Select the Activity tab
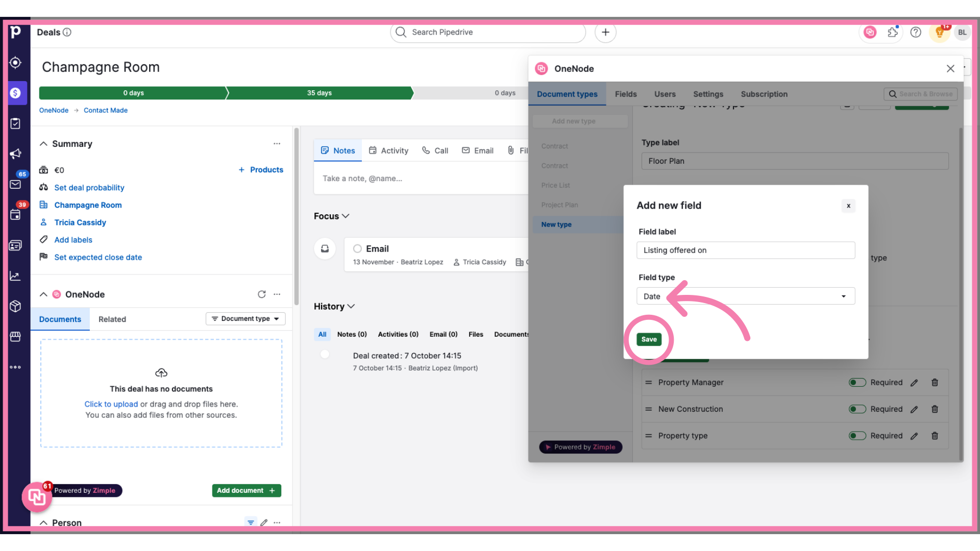Viewport: 980px width, 551px height. (388, 151)
